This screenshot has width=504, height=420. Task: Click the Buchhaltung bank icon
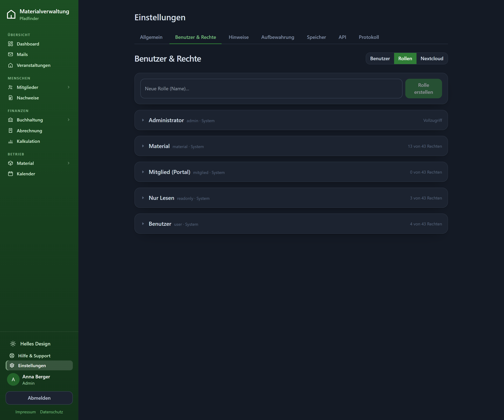point(10,120)
